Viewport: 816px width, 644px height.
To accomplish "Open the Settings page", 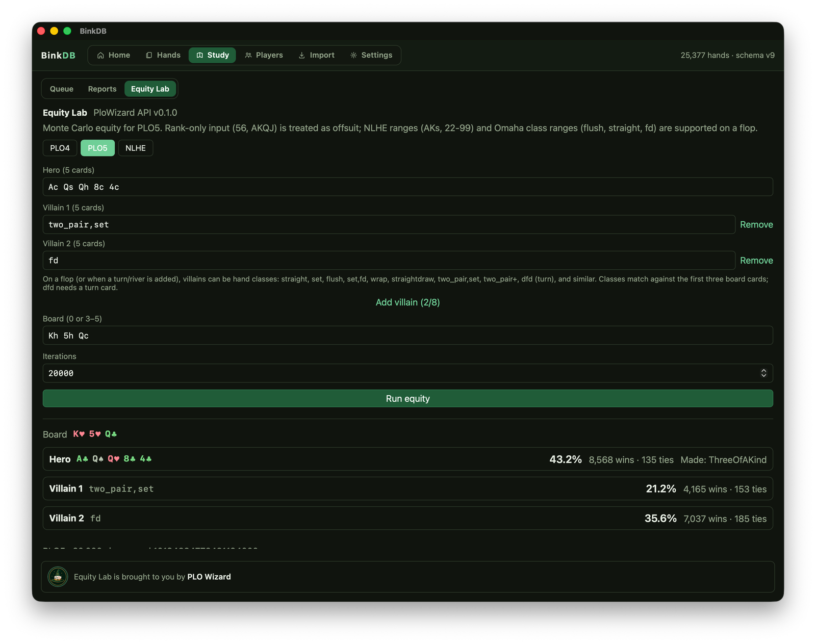I will tap(371, 55).
